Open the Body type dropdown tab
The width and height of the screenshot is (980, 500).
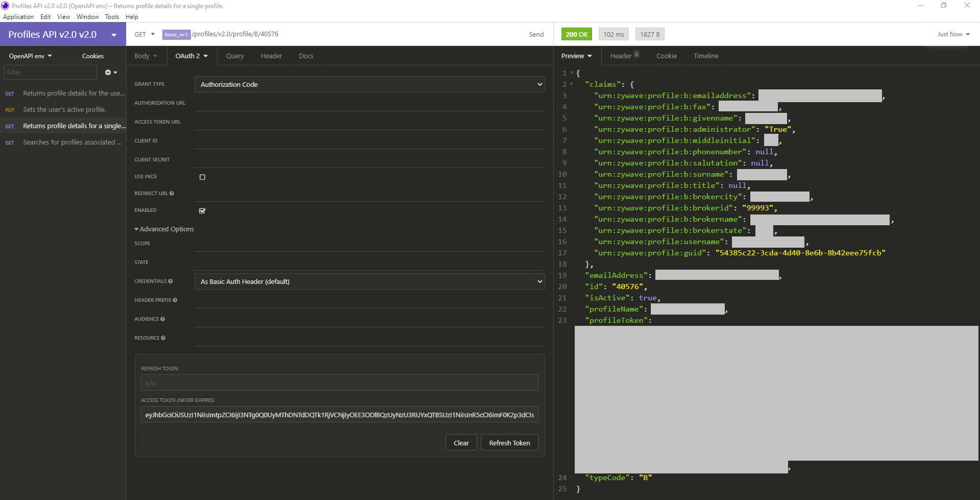pos(146,56)
